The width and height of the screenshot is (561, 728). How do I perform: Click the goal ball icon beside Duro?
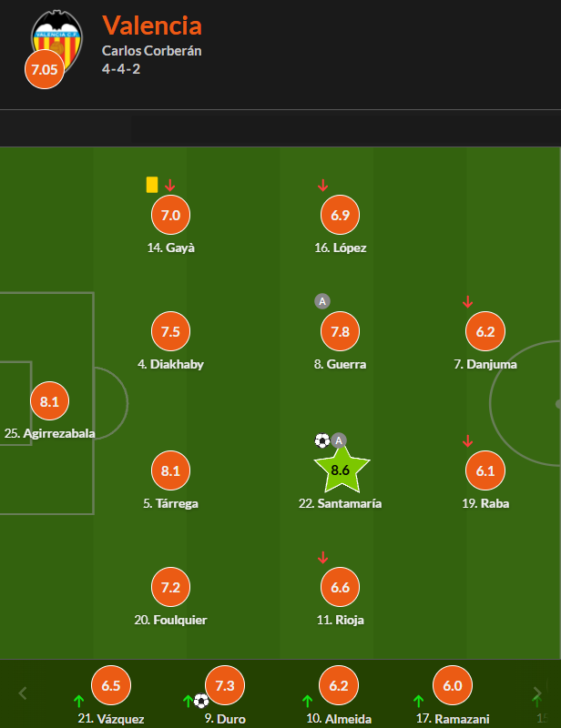[x=200, y=700]
